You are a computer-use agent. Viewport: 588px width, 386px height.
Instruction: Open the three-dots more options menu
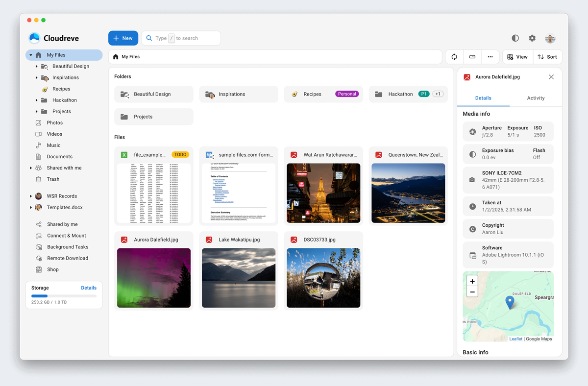coord(490,57)
